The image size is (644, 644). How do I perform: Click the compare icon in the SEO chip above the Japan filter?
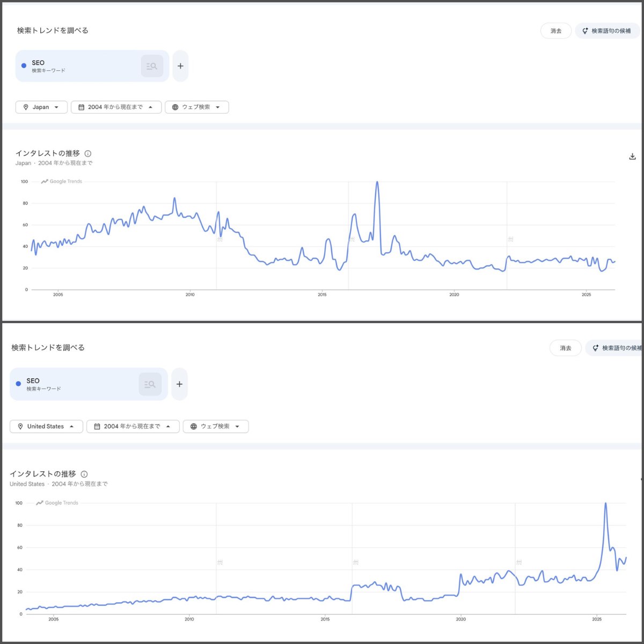pyautogui.click(x=152, y=66)
